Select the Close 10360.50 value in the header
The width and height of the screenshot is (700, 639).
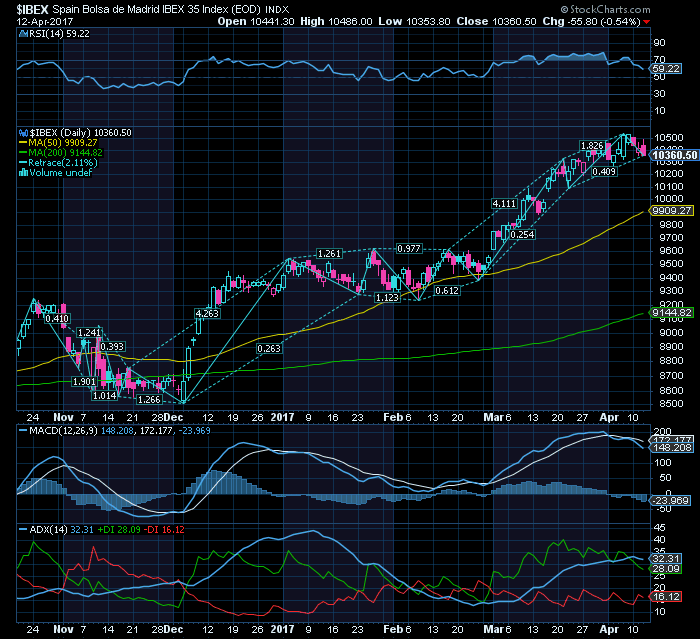pos(496,21)
